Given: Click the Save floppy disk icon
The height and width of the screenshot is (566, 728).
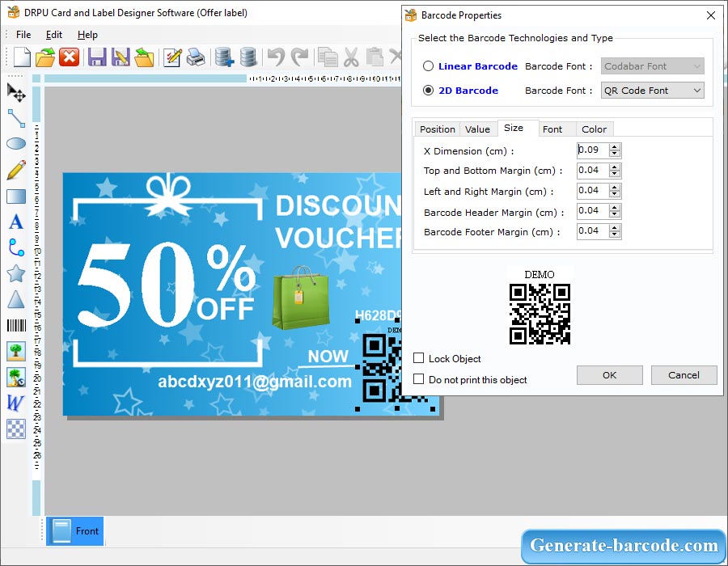Looking at the screenshot, I should [x=98, y=57].
